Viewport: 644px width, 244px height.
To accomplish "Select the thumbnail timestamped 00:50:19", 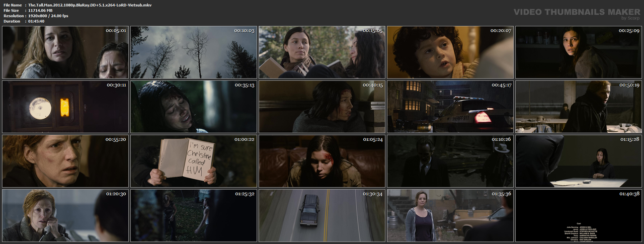I will pyautogui.click(x=579, y=106).
